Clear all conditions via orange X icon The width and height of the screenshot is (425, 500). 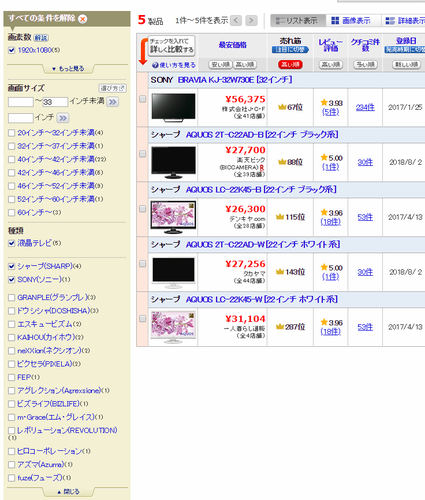point(83,19)
